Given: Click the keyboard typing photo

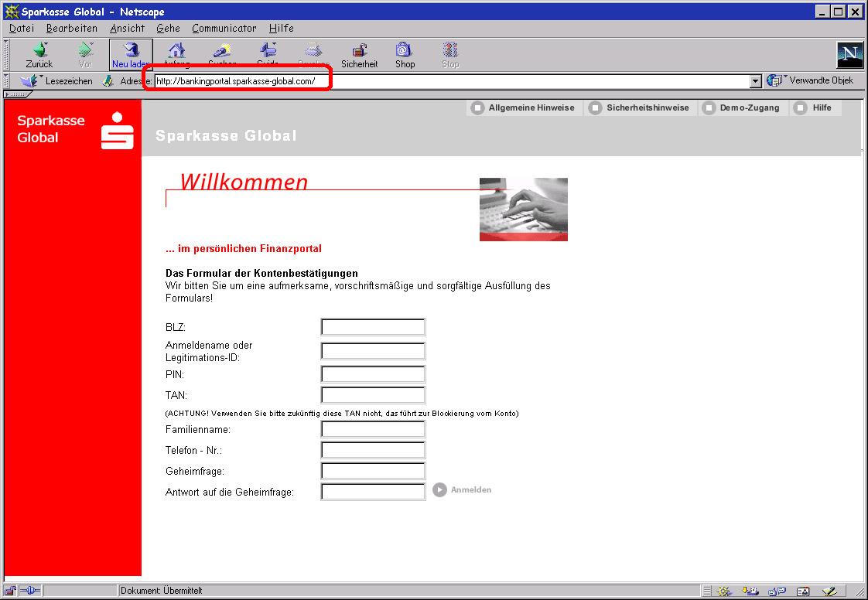Looking at the screenshot, I should (524, 210).
